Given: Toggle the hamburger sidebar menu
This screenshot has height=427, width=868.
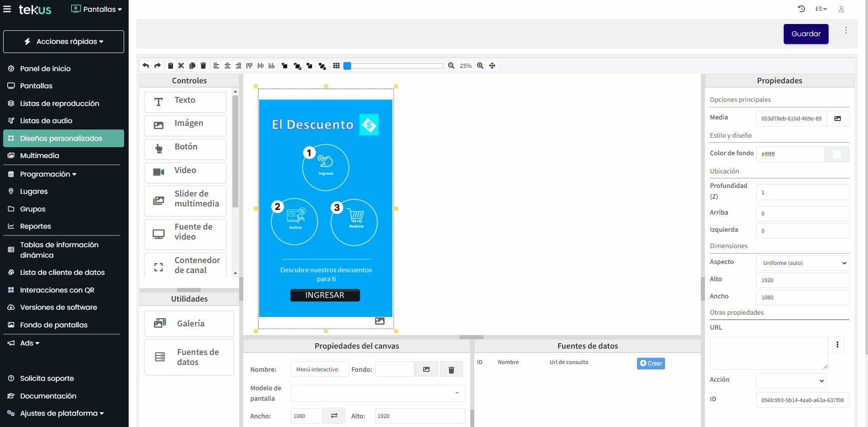Looking at the screenshot, I should (7, 9).
